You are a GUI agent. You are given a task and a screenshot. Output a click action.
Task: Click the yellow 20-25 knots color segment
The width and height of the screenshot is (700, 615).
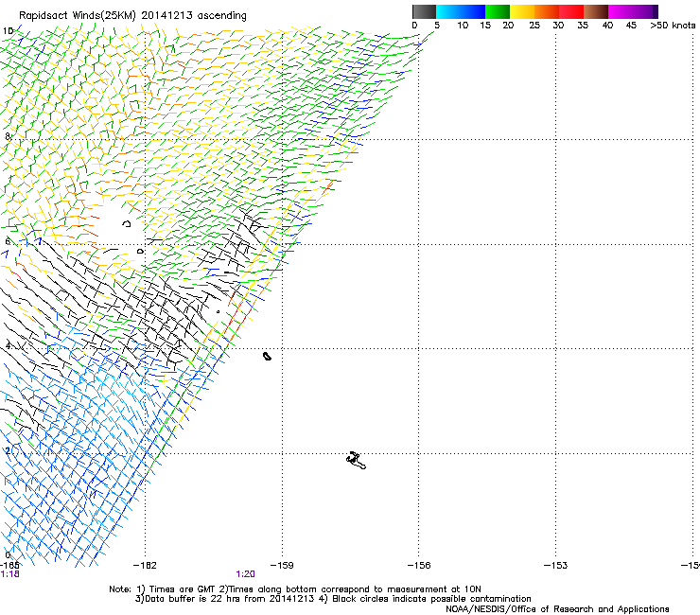(x=522, y=11)
